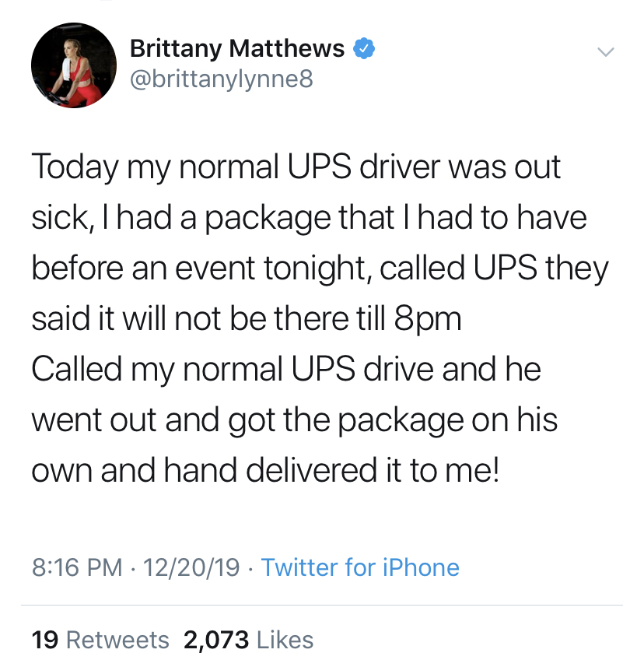The width and height of the screenshot is (644, 660).
Task: Click the 12/20/19 date
Action: click(191, 567)
